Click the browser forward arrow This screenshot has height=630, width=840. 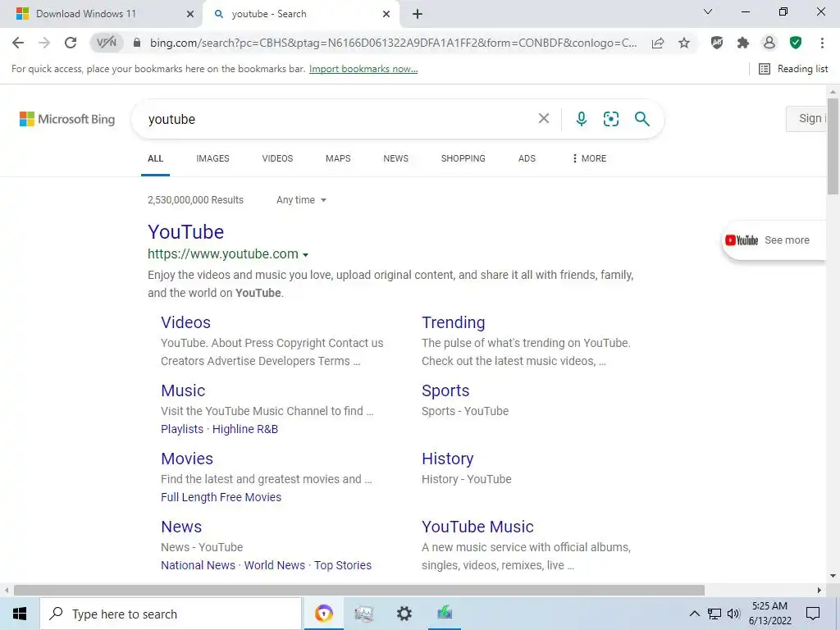[44, 43]
